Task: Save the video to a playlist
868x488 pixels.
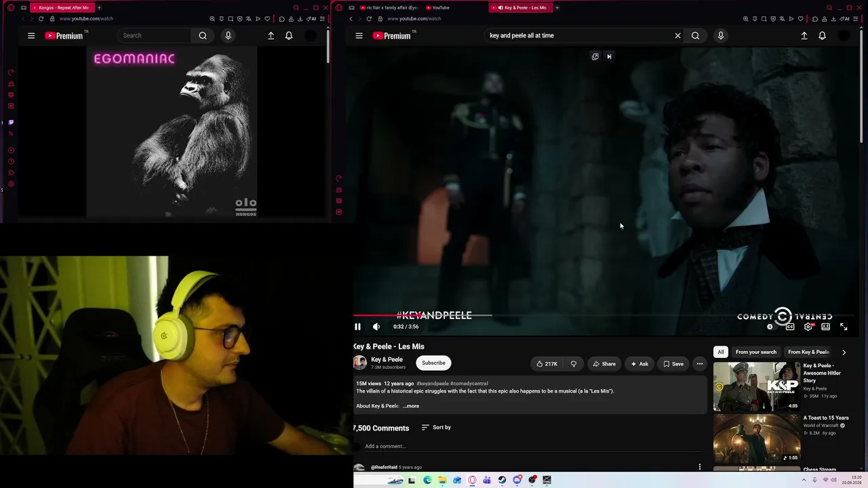Action: click(x=673, y=364)
